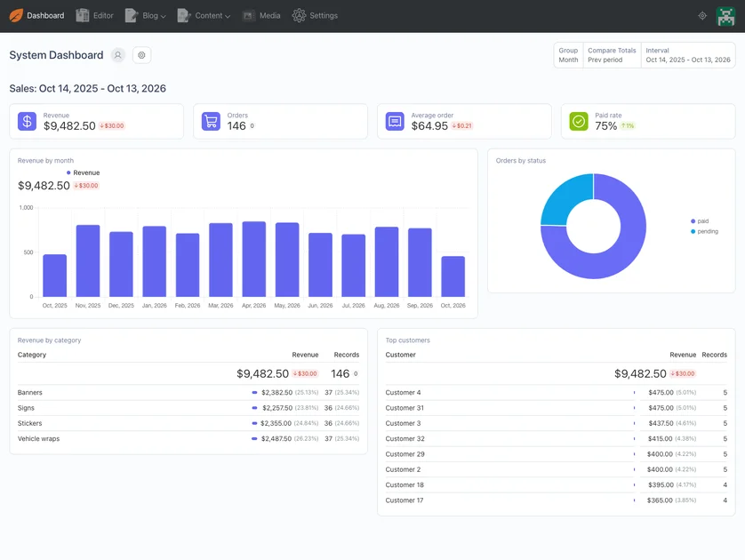Viewport: 745px width, 560px height.
Task: Select Customer 17 row
Action: tap(557, 500)
